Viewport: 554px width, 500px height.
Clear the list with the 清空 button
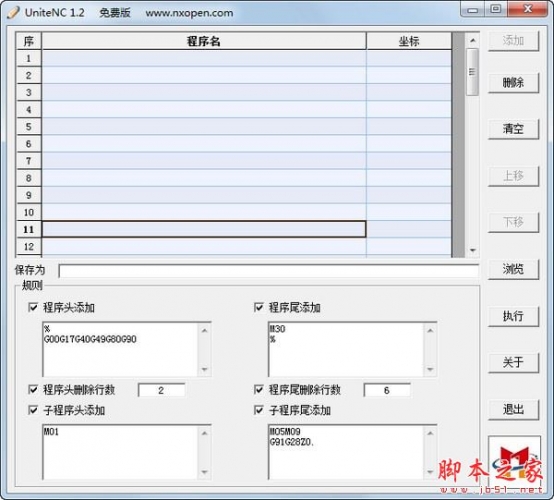click(x=513, y=129)
